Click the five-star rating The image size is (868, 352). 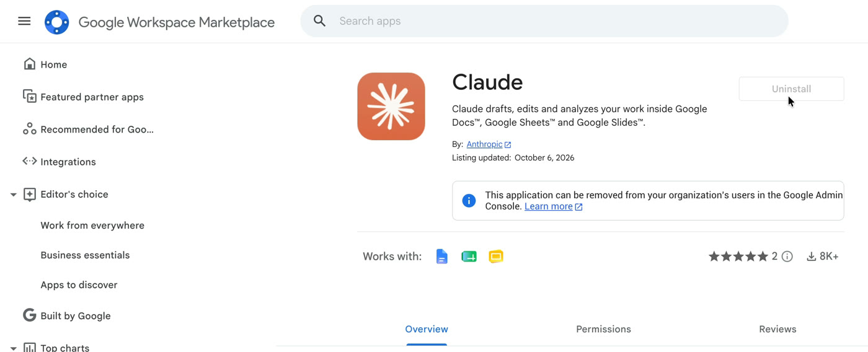tap(738, 256)
